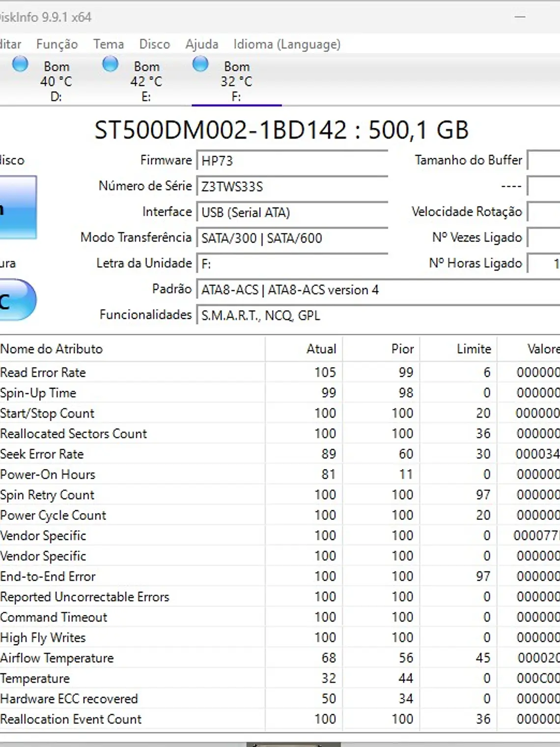Viewport: 560px width, 747px height.
Task: Click Limite value 45 for Airflow Temperature
Action: click(x=483, y=658)
